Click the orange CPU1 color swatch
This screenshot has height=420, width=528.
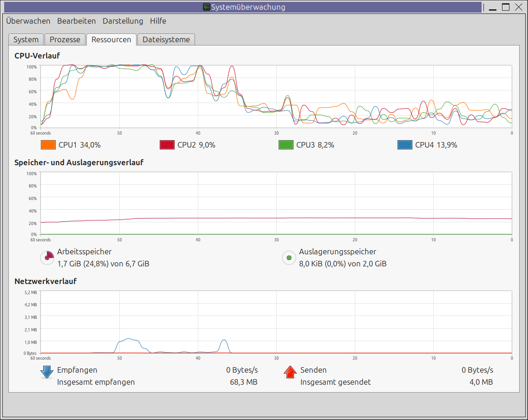[x=48, y=145]
